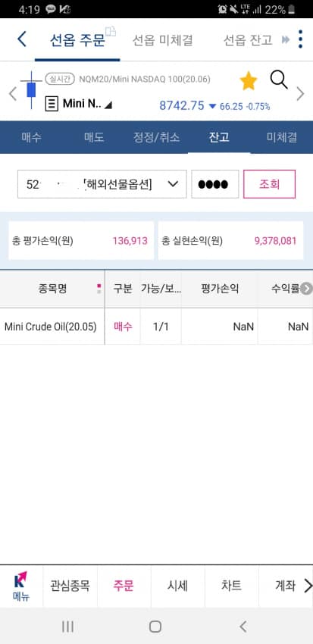The height and width of the screenshot is (644, 313).
Task: Open the K 메뉴 icon
Action: pos(20,586)
